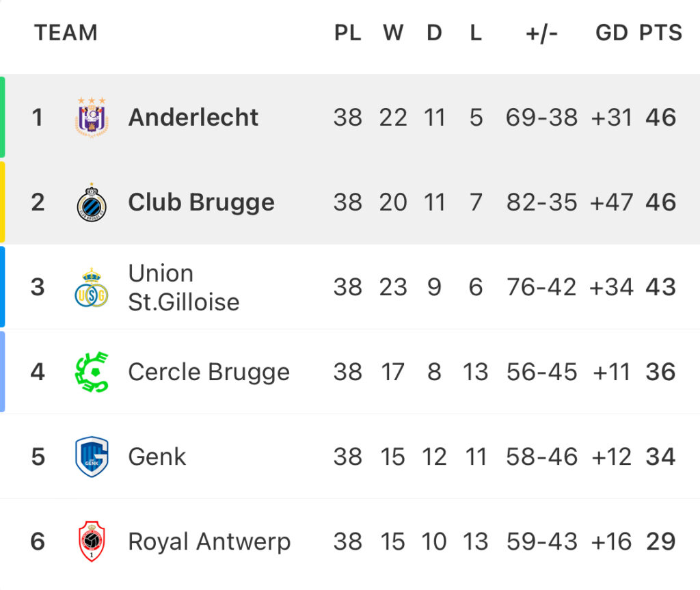Select the PL column header
Image resolution: width=700 pixels, height=590 pixels.
pos(348,33)
